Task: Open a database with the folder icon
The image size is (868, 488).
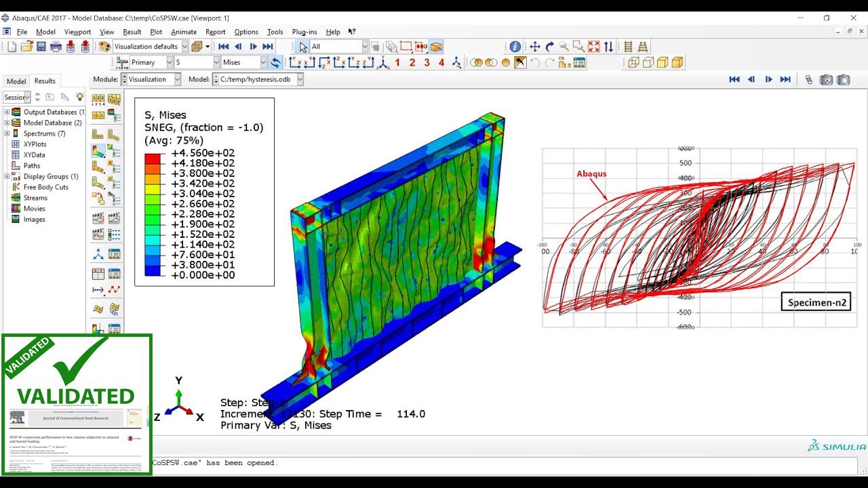Action: 27,47
